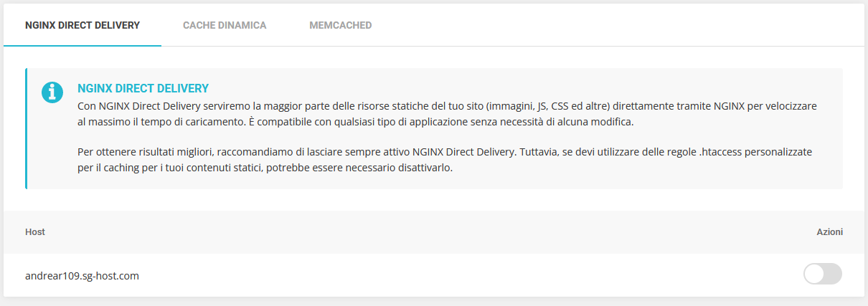Click the blue info icon
This screenshot has width=868, height=306.
[52, 92]
